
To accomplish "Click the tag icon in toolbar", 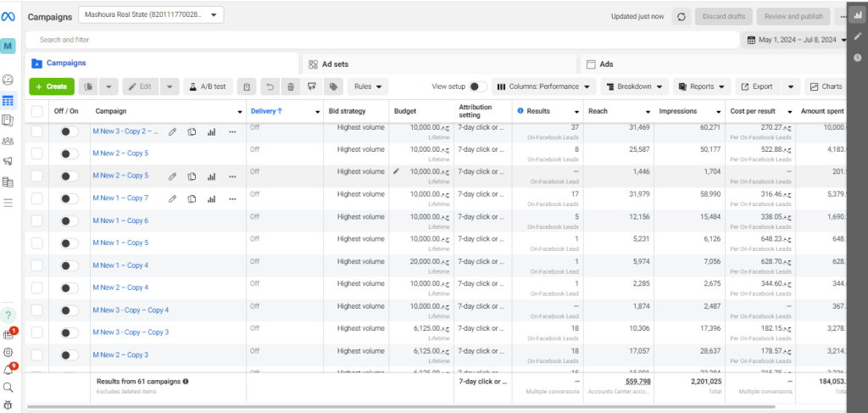I will pos(334,87).
